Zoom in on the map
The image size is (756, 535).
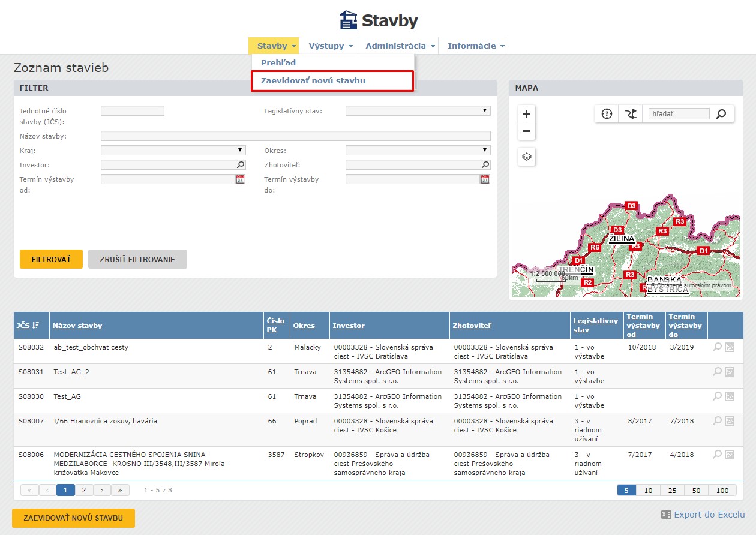(x=526, y=114)
